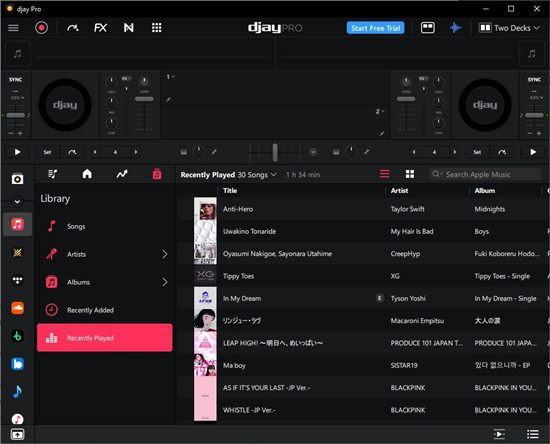
Task: Open Recently Added
Action: tap(105, 310)
